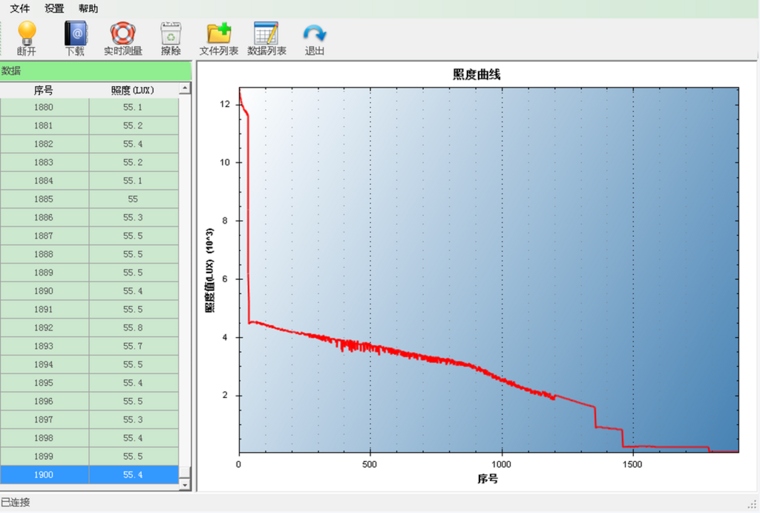Open the 文件 menu
Viewport: 760px width, 513px height.
(x=20, y=8)
